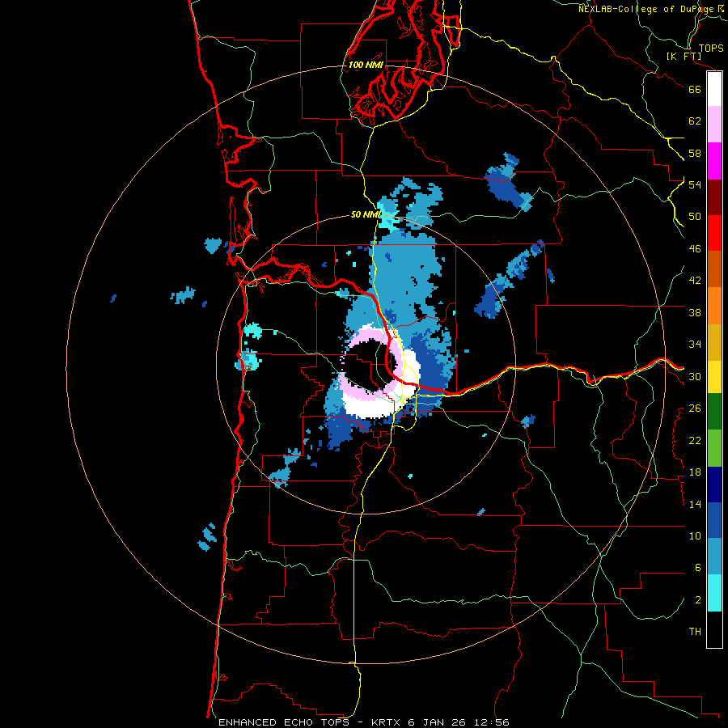The height and width of the screenshot is (728, 728).
Task: Click the '100 NMI' range ring label
Action: point(366,65)
